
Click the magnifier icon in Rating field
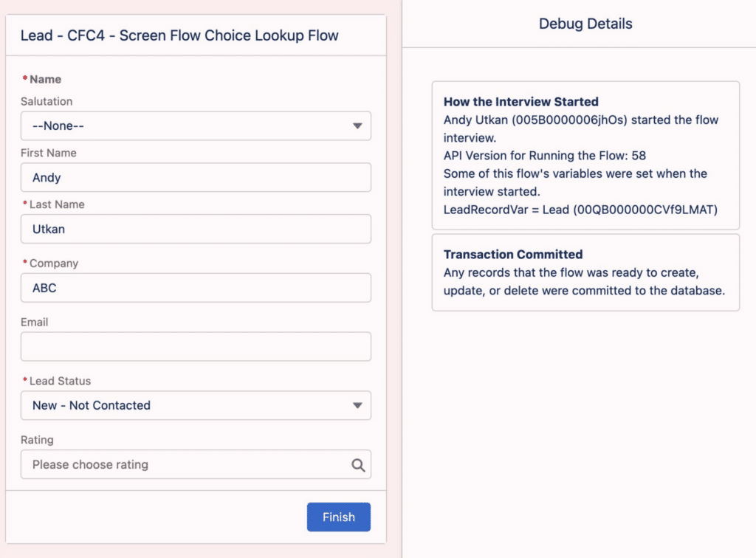358,465
